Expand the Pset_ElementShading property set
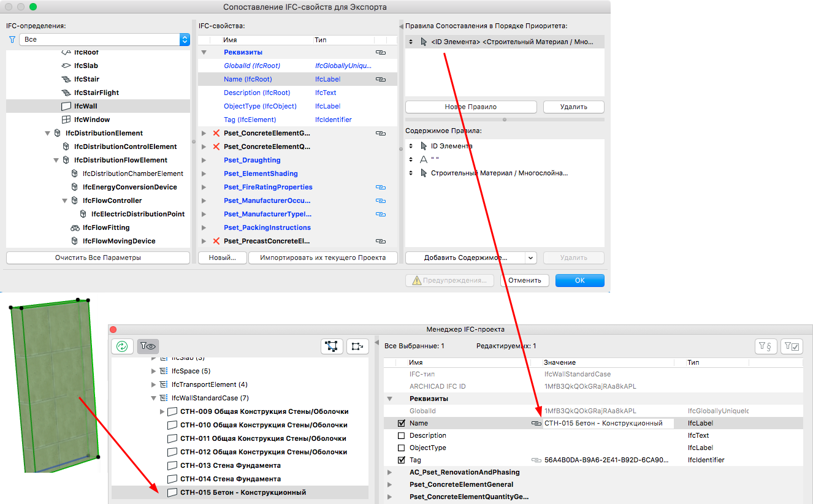The width and height of the screenshot is (813, 504). coord(204,174)
